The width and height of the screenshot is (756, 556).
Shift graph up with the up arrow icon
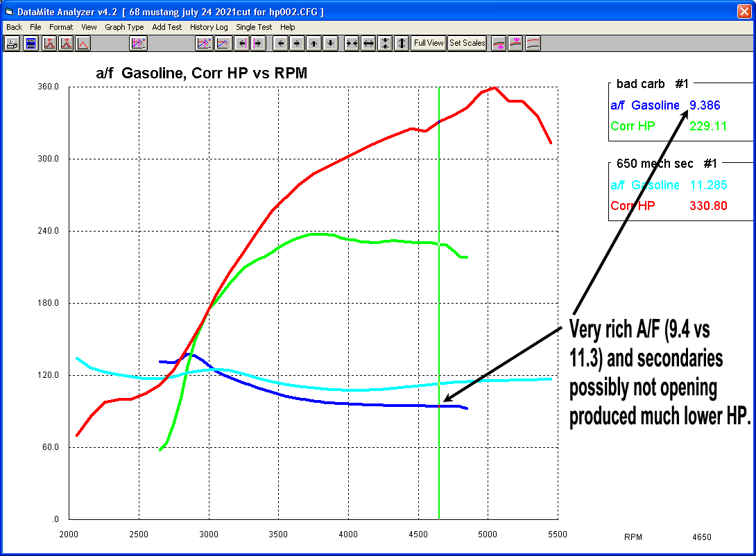[x=314, y=44]
